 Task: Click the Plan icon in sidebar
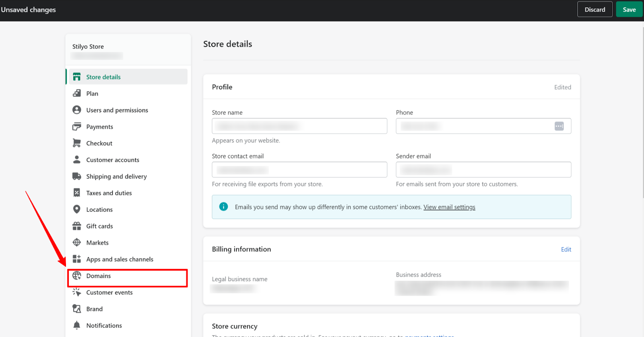76,93
